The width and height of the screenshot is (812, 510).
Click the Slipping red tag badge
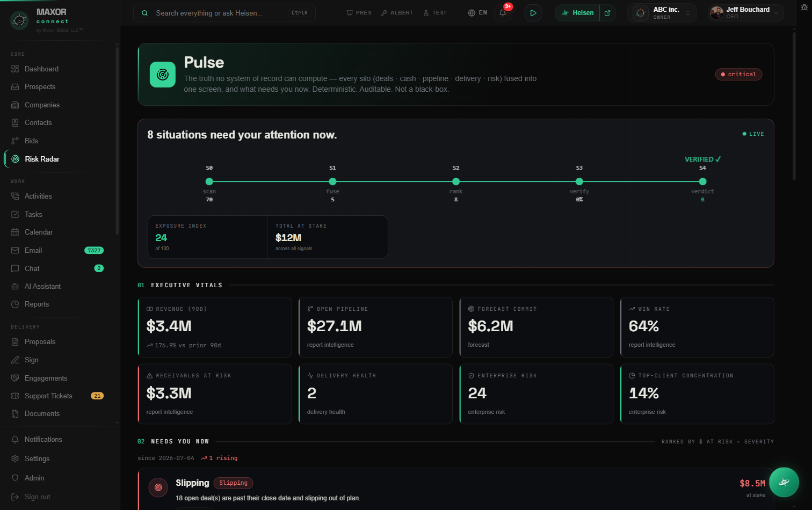(x=233, y=483)
